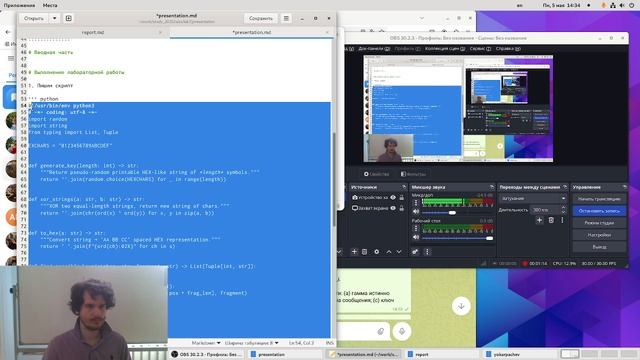Click Выход button in OBS Controls

click(599, 247)
